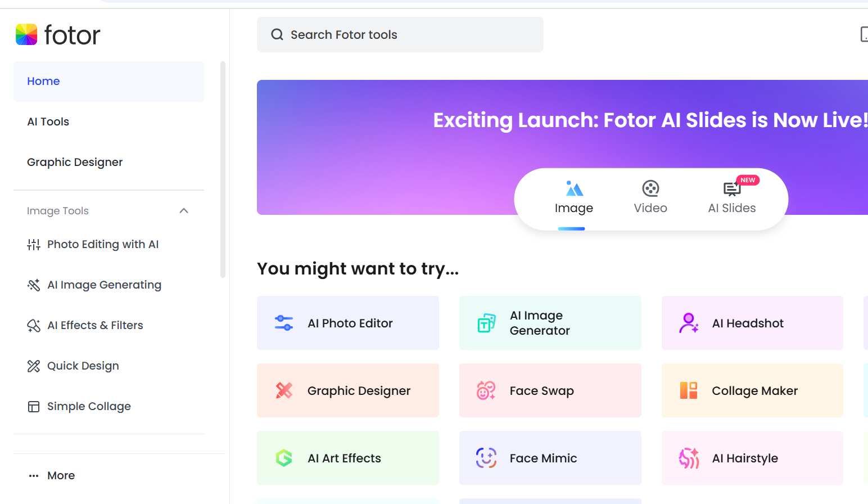Click the Face Mimic card label
Viewport: 868px width, 504px height.
pos(543,458)
